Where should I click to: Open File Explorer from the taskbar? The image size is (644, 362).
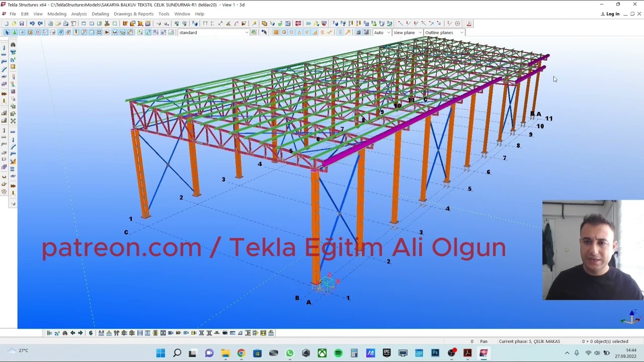pos(225,353)
